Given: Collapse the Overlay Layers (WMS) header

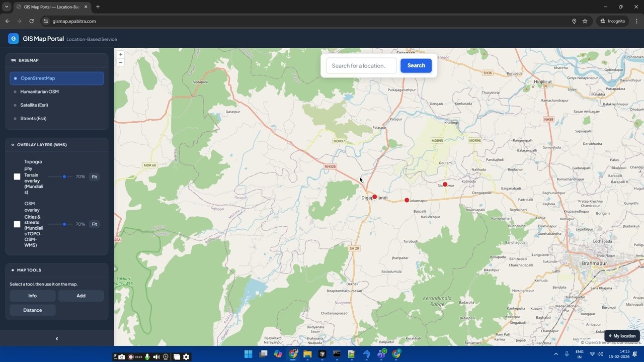Looking at the screenshot, I should point(57,145).
